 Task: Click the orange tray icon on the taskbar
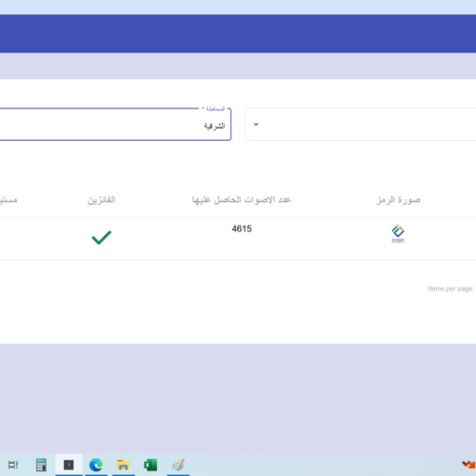click(x=468, y=465)
